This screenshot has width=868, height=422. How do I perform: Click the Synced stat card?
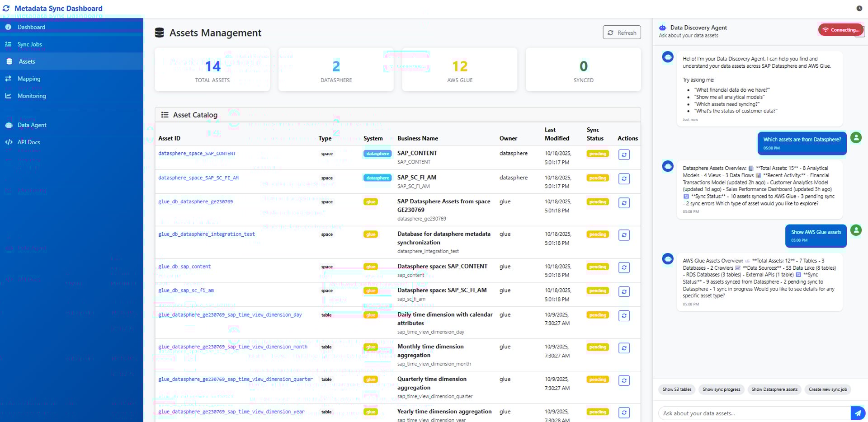pos(583,70)
